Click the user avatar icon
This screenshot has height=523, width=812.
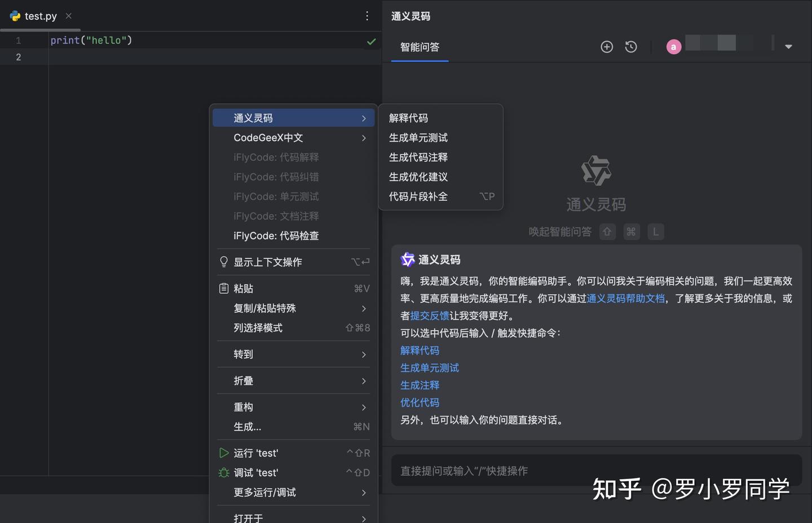[674, 47]
